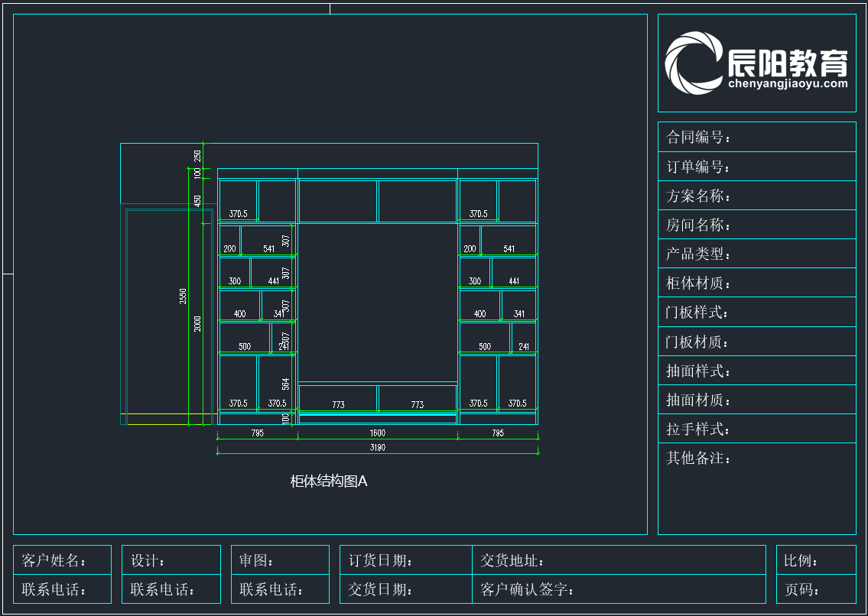Click the 合同编号 label in the title block
The image size is (868, 616).
697,138
